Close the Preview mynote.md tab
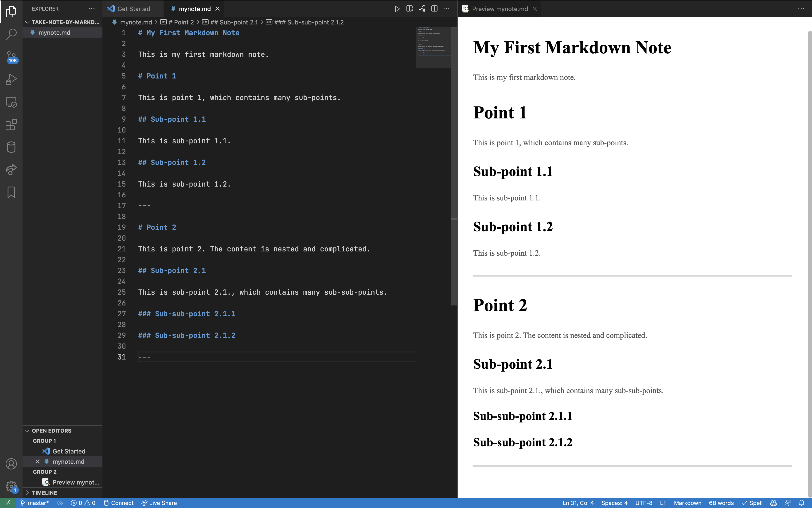Screen dimensions: 812x508 (535, 9)
